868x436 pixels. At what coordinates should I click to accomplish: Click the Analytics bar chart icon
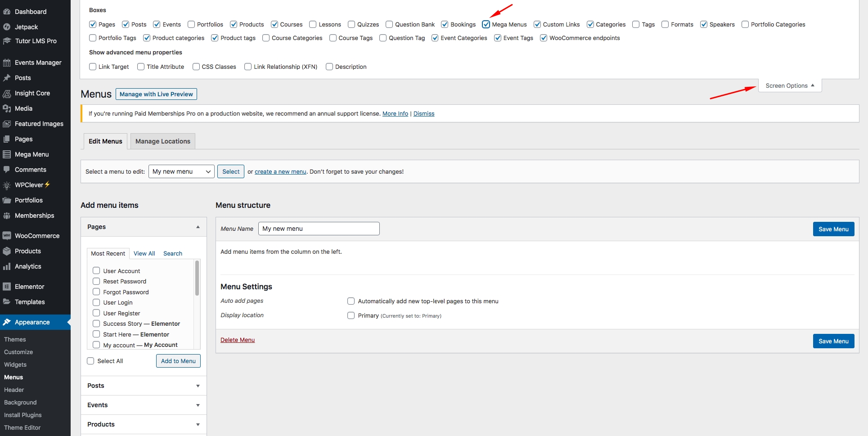coord(7,266)
